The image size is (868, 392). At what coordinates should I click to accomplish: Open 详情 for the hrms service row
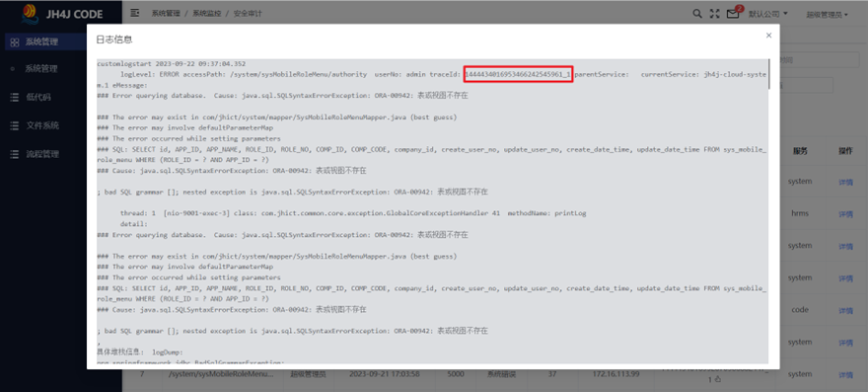point(845,214)
